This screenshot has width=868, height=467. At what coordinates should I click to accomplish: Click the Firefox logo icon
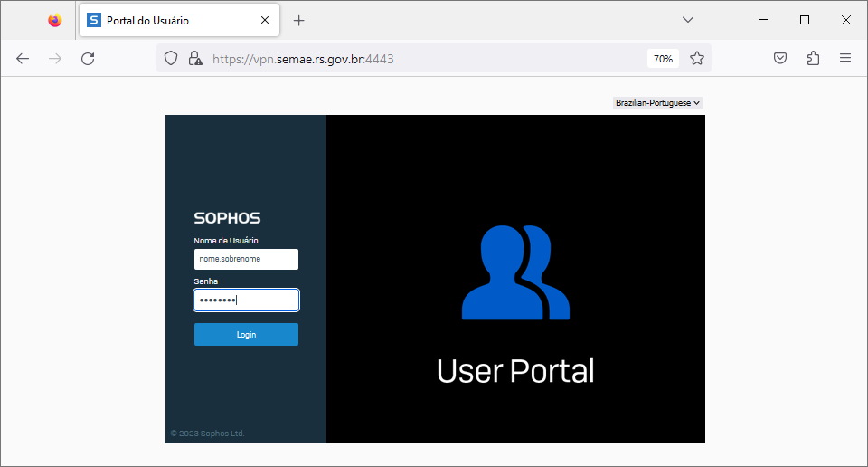tap(55, 20)
